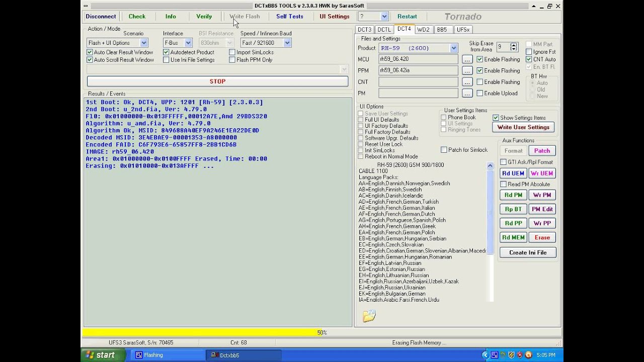Click the PPM file path field

419,70
